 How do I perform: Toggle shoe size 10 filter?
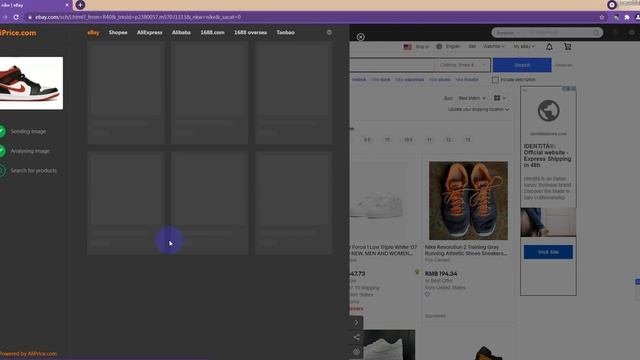pos(387,140)
